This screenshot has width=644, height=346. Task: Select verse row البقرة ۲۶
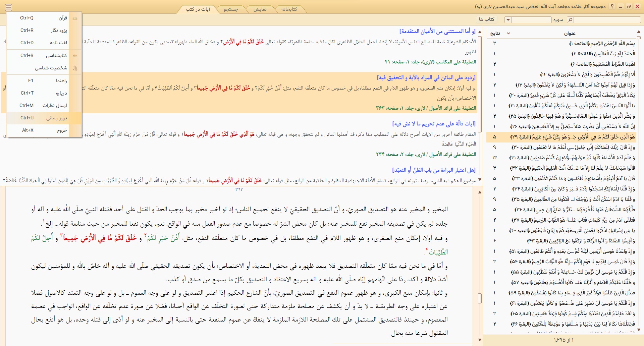pos(561,126)
